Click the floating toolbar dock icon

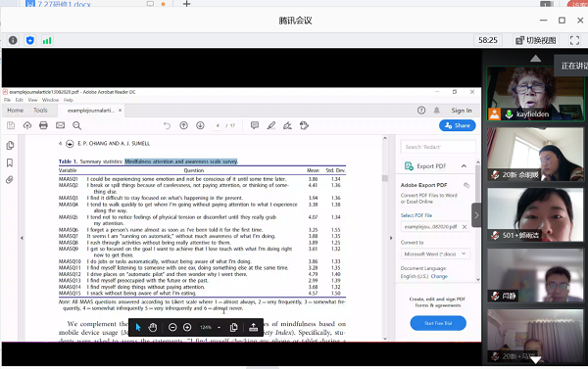pyautogui.click(x=254, y=328)
